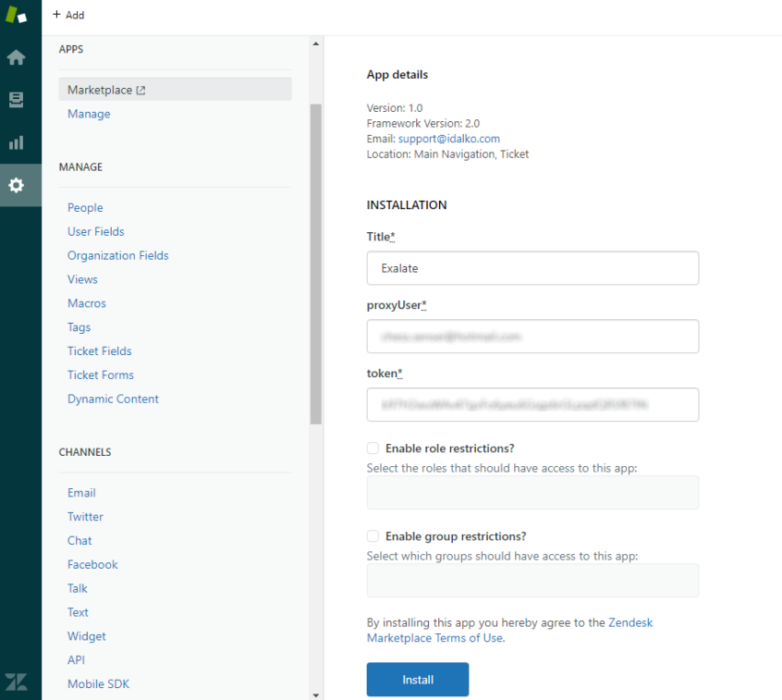The width and height of the screenshot is (782, 700).
Task: Open the Add tab in the top bar
Action: (x=68, y=15)
